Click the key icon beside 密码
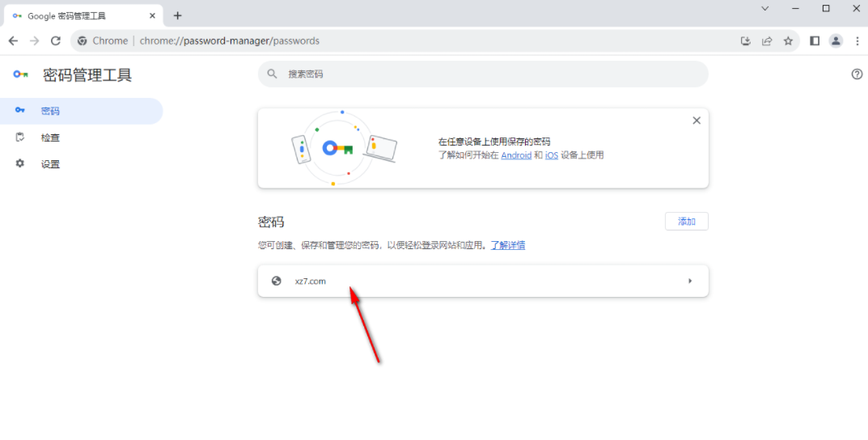 20,111
